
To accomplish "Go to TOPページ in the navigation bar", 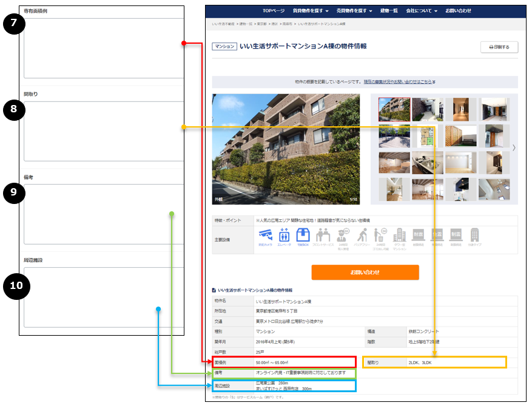I will click(273, 11).
